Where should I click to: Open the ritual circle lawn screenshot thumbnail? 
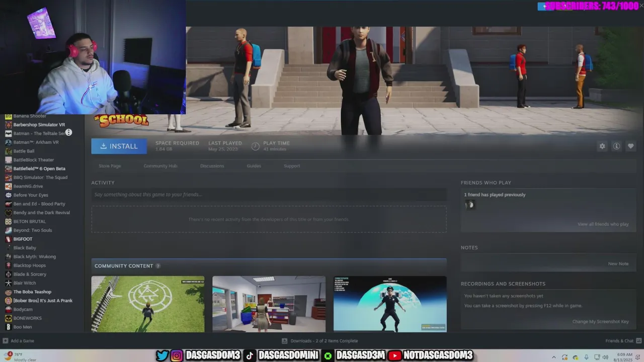(x=148, y=304)
